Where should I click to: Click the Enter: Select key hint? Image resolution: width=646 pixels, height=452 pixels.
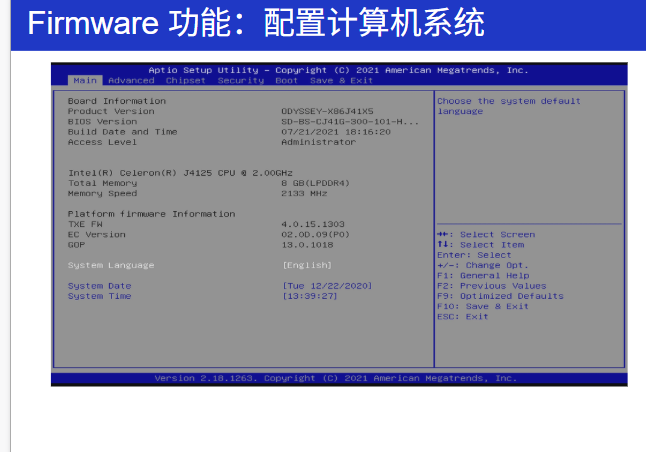click(x=474, y=255)
